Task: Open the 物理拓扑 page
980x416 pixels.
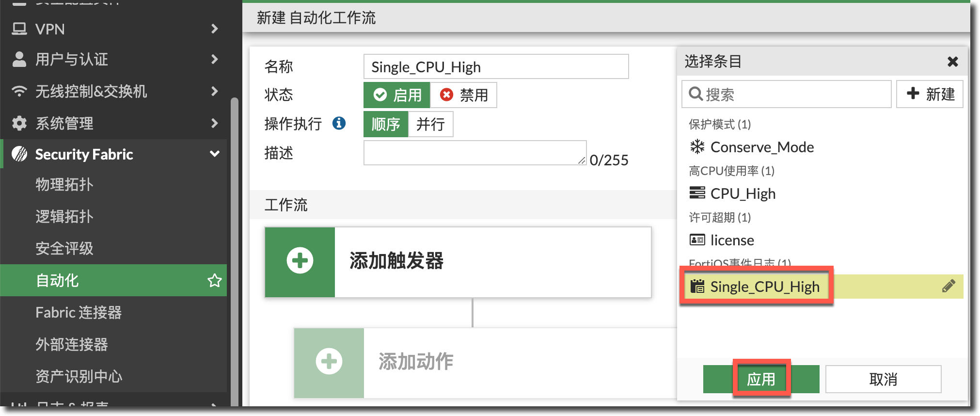Action: point(64,184)
